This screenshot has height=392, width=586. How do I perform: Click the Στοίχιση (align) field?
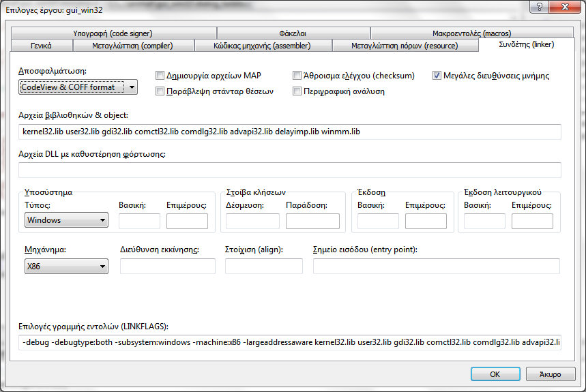[264, 266]
